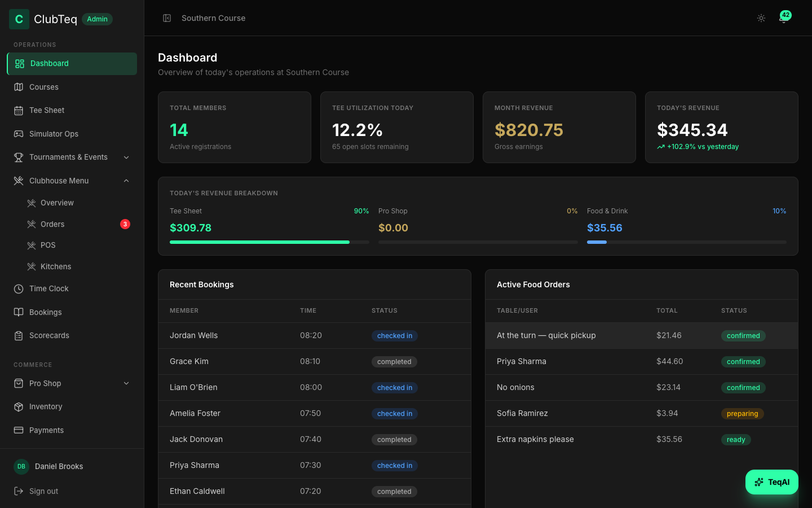Click the Tournaments trophy icon

point(19,157)
